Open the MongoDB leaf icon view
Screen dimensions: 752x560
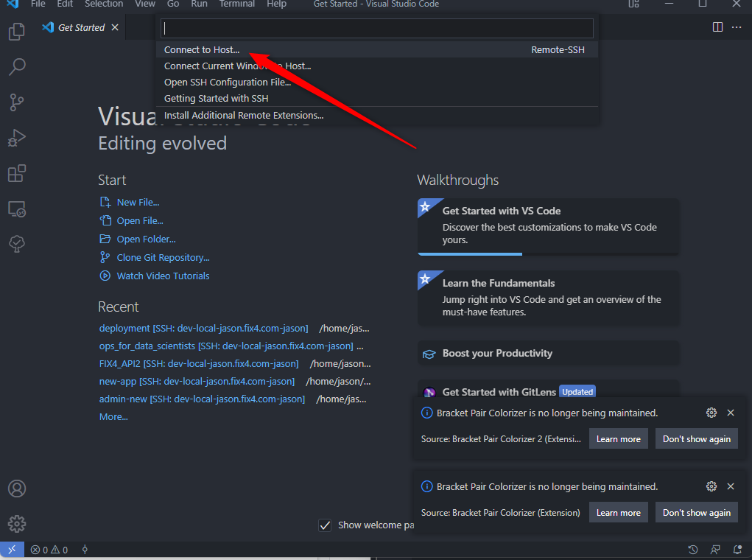[x=17, y=244]
